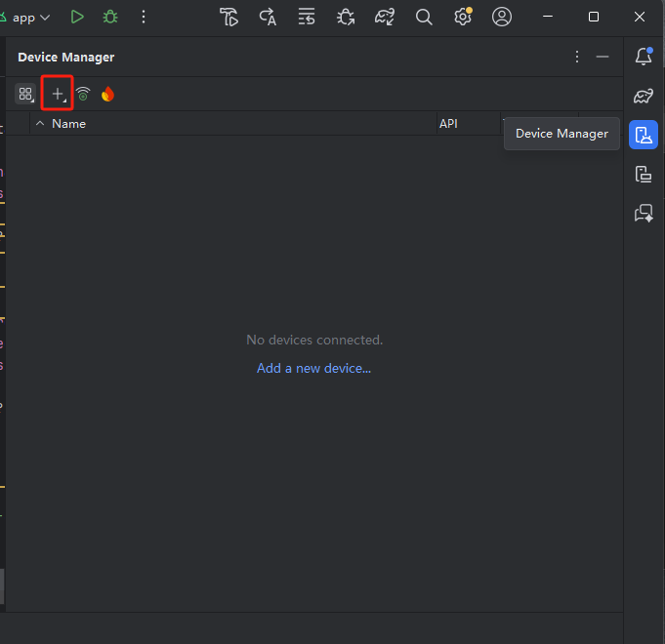Sync project with Gradle files elephant icon
Screen dimensions: 665x644
pos(385,17)
